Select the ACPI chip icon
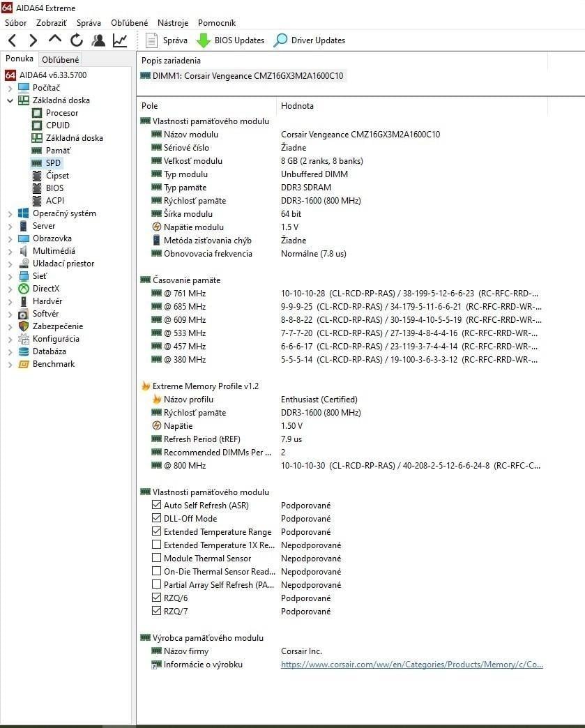The width and height of the screenshot is (585, 728). [x=37, y=201]
